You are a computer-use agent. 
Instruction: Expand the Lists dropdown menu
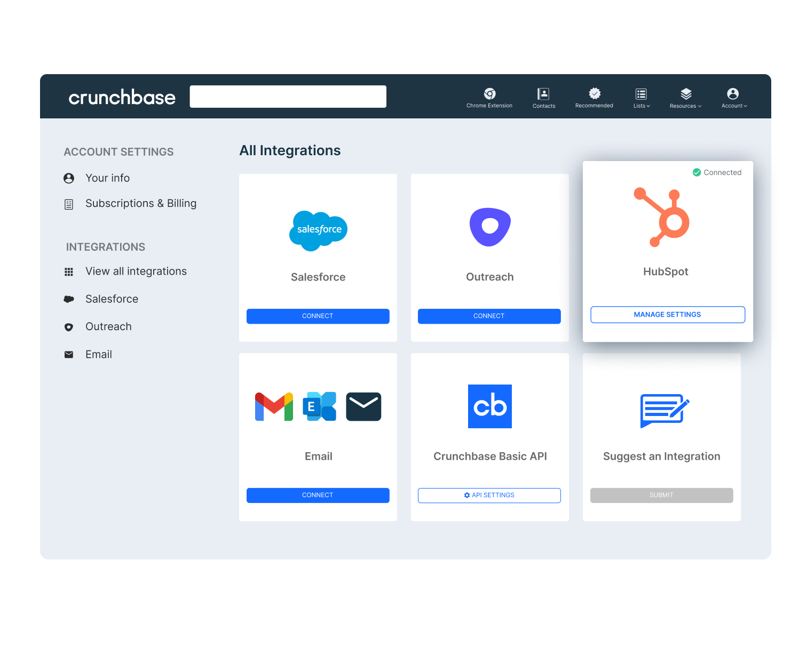pyautogui.click(x=642, y=98)
